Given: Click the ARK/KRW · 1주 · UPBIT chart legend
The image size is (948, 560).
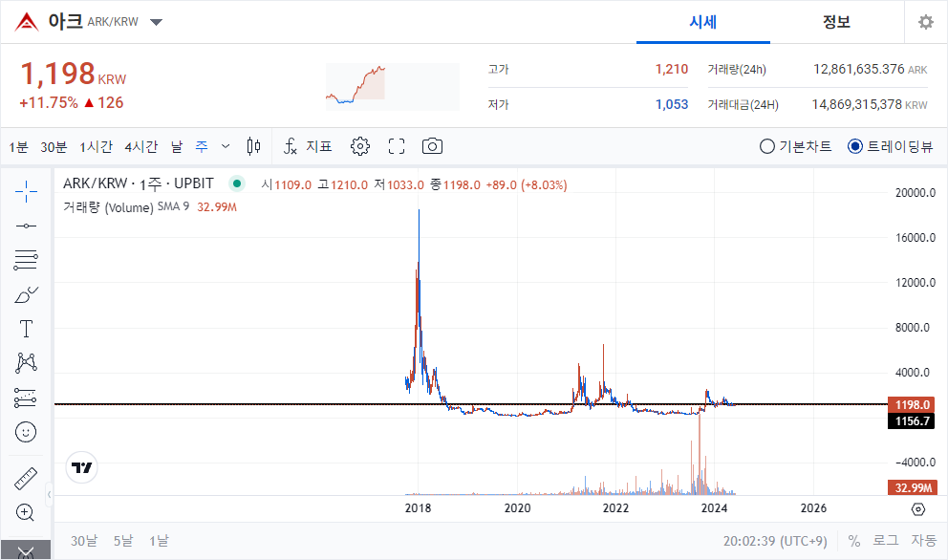Looking at the screenshot, I should 139,183.
